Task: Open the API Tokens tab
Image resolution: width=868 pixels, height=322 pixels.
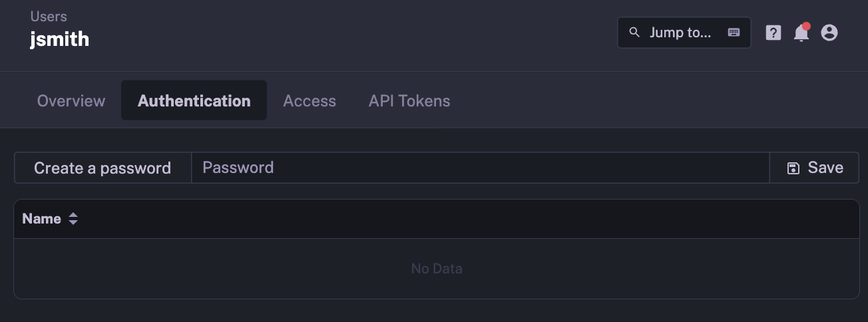Action: point(409,101)
